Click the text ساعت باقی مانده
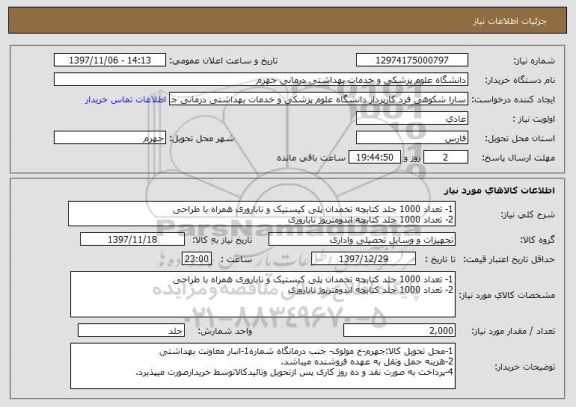The width and height of the screenshot is (576, 407). (311, 158)
